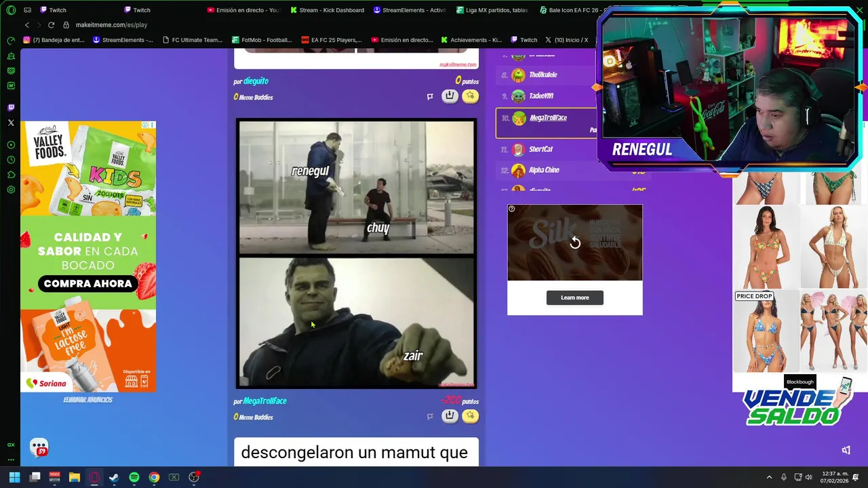Open Player in Opera sidebar

[11, 145]
